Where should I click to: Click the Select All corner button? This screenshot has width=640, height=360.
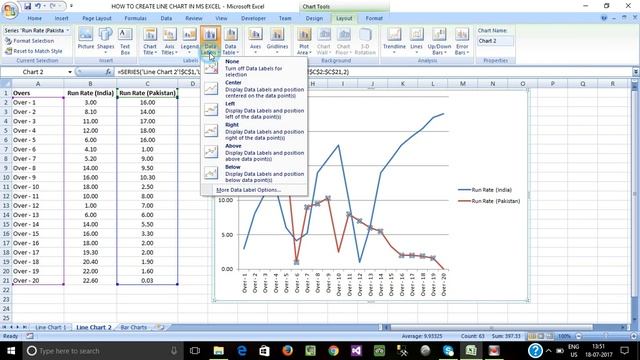(6, 84)
